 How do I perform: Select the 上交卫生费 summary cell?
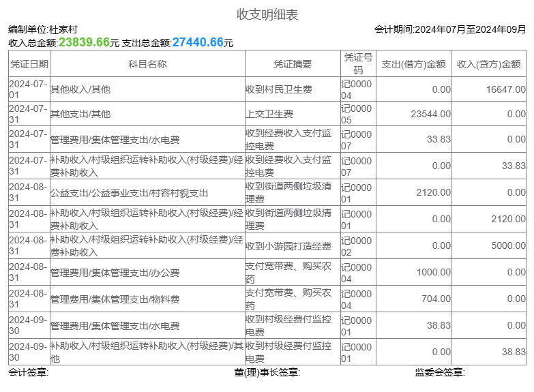click(x=269, y=115)
